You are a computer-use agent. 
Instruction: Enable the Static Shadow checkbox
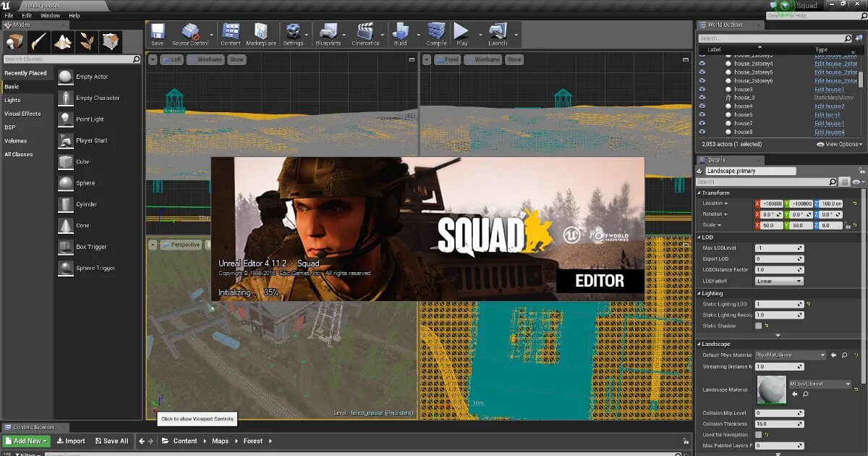click(x=758, y=326)
